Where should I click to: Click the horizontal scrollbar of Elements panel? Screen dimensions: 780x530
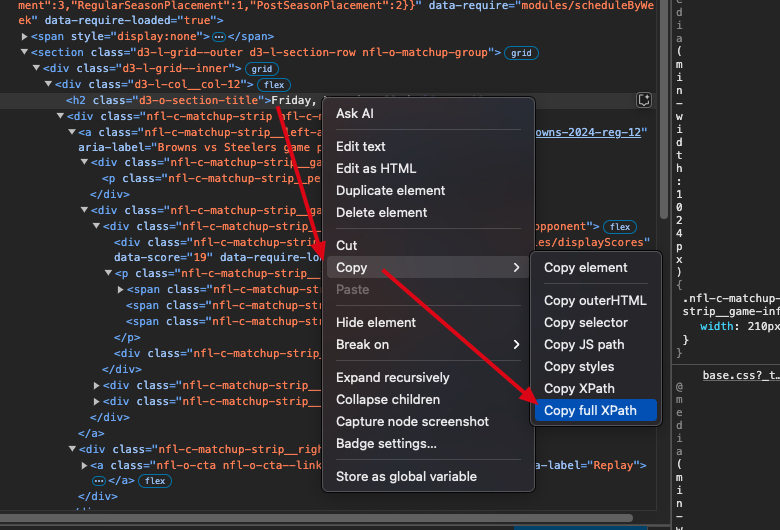(320, 518)
